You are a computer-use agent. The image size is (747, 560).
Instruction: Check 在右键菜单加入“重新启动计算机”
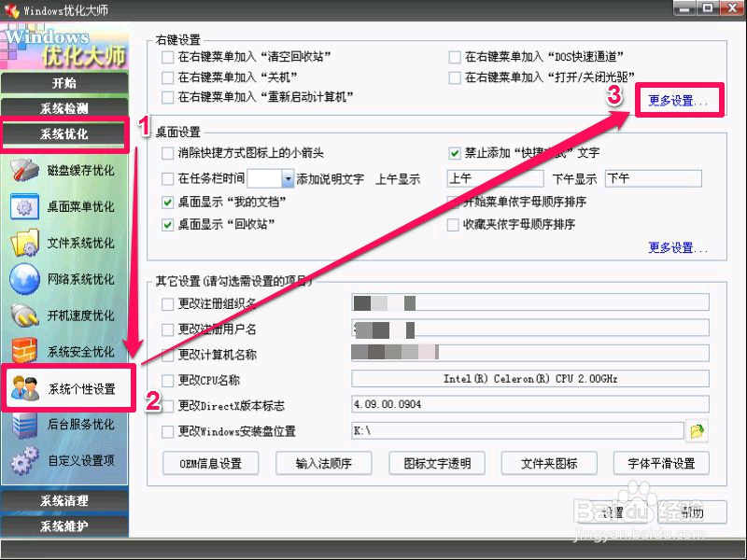pyautogui.click(x=168, y=97)
